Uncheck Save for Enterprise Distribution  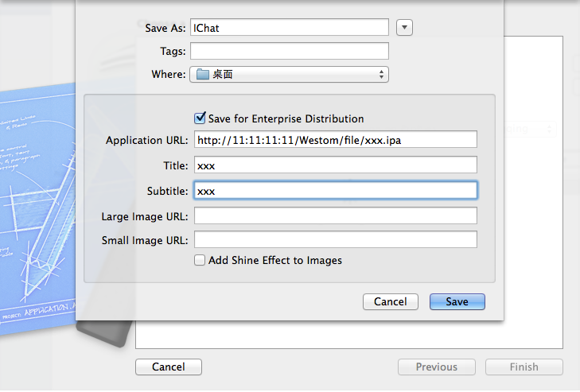[x=200, y=118]
